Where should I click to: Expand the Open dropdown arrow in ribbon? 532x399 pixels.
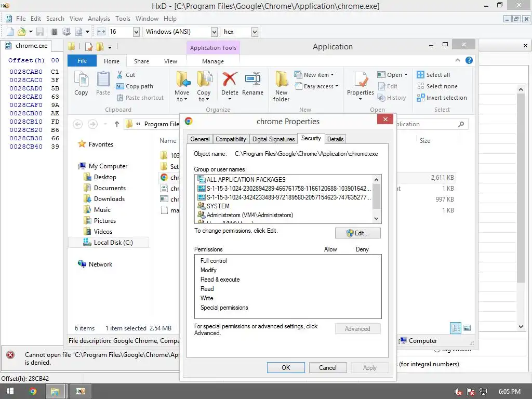[406, 75]
